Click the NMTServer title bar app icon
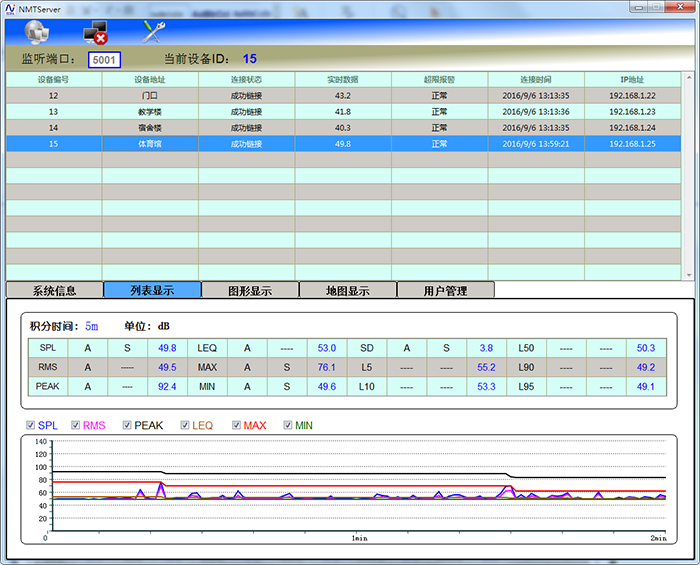Viewport: 700px width, 565px height. coord(9,7)
